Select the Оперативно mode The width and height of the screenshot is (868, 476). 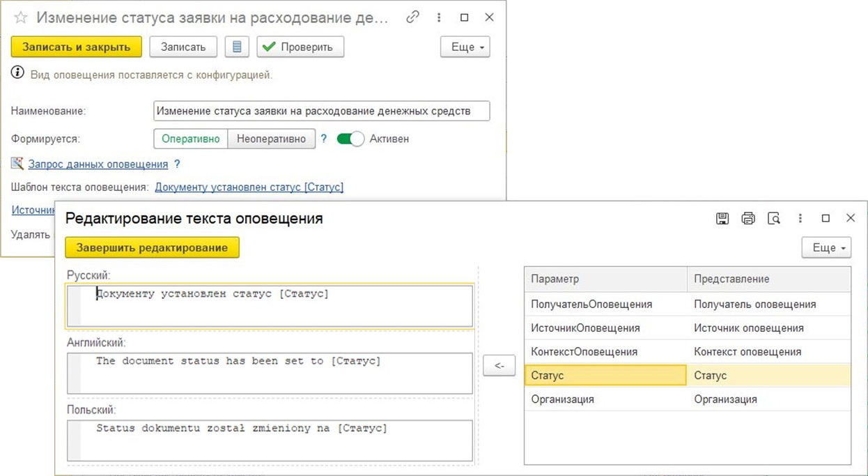coord(191,139)
